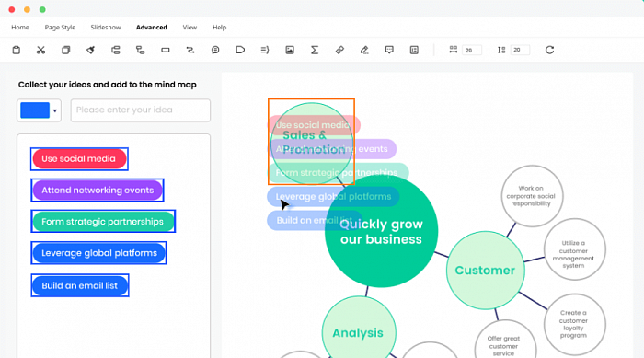644x358 pixels.
Task: Click the Copy icon
Action: (x=65, y=50)
